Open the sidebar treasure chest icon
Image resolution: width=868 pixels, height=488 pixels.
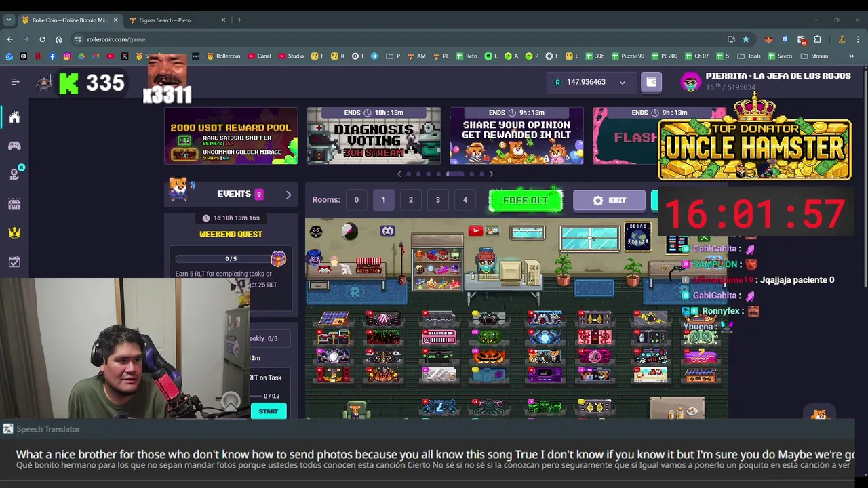[x=14, y=204]
